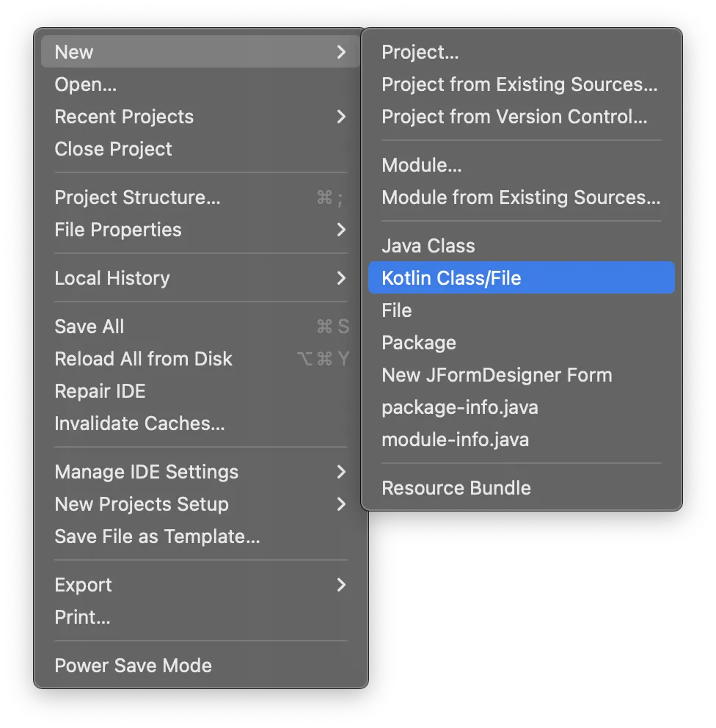Toggle Power Save Mode
The height and width of the screenshot is (728, 716).
click(133, 666)
